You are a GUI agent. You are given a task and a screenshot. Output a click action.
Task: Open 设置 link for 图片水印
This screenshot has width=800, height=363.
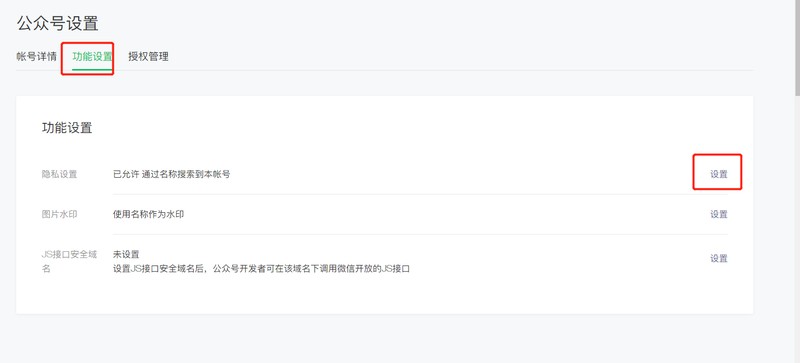(x=718, y=214)
